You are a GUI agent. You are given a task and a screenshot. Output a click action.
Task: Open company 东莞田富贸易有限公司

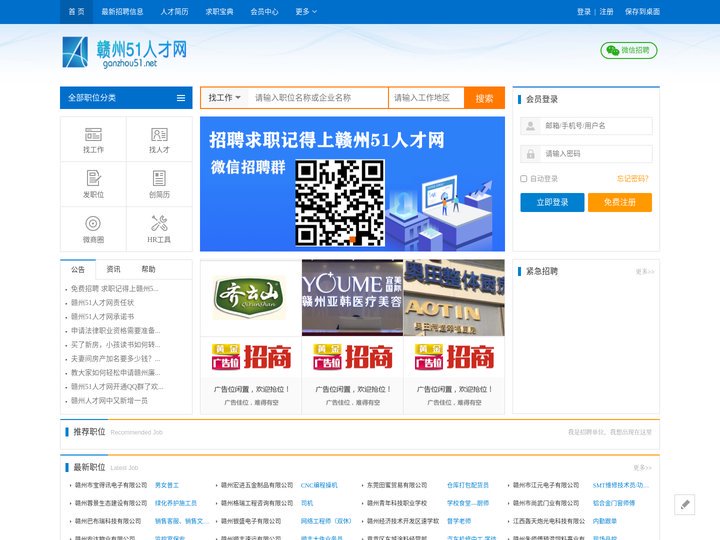pos(397,485)
